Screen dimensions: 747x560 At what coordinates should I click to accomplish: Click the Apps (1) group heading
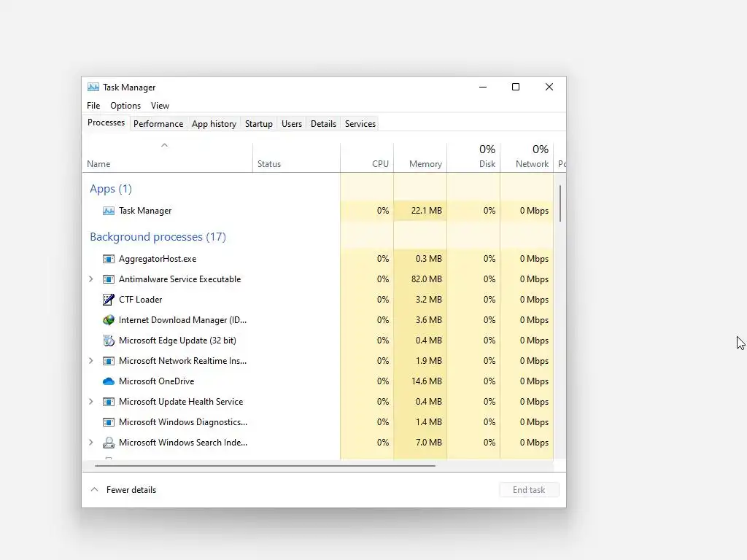111,189
